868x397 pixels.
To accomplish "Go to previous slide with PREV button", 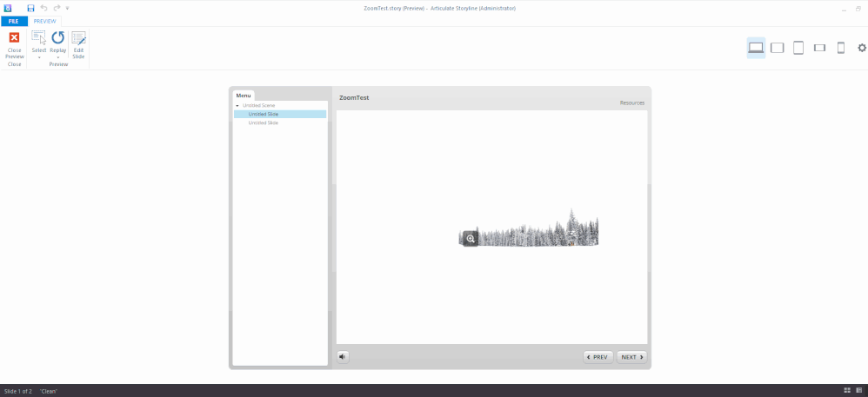I will click(598, 357).
